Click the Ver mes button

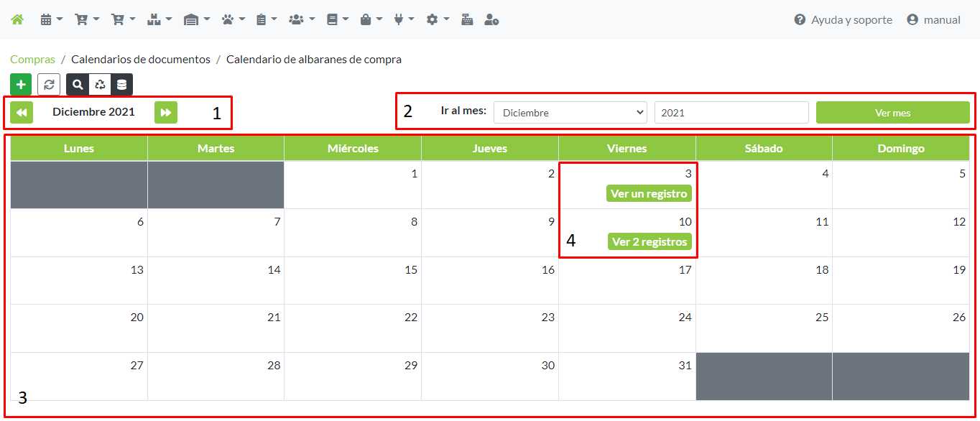[892, 113]
